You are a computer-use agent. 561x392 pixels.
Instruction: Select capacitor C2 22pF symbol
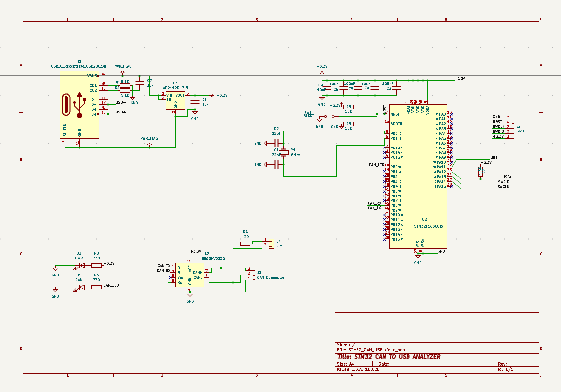pos(277,143)
